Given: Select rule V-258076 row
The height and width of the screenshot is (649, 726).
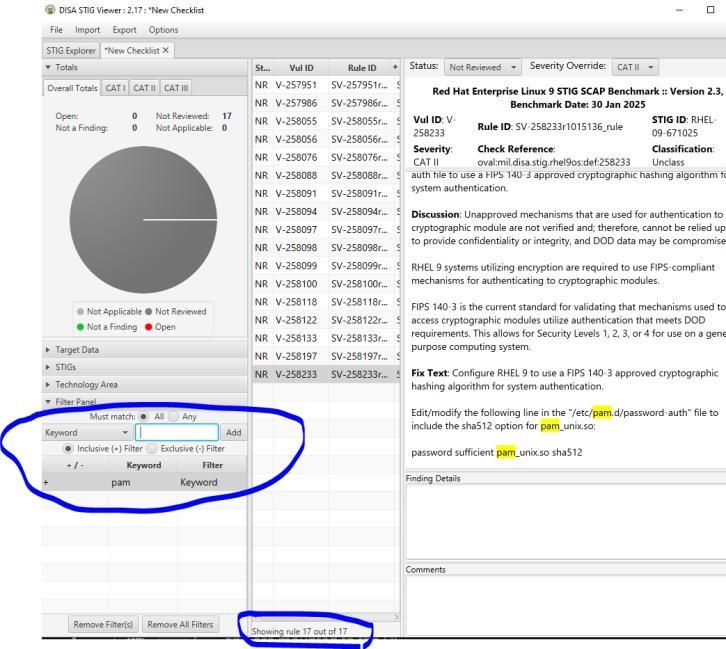Looking at the screenshot, I should pos(326,157).
